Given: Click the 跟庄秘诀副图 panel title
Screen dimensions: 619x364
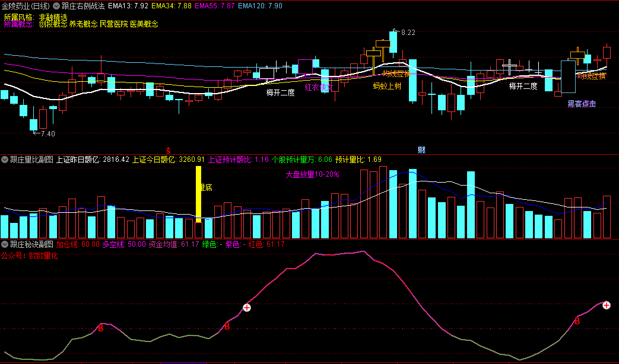Looking at the screenshot, I should [x=31, y=244].
